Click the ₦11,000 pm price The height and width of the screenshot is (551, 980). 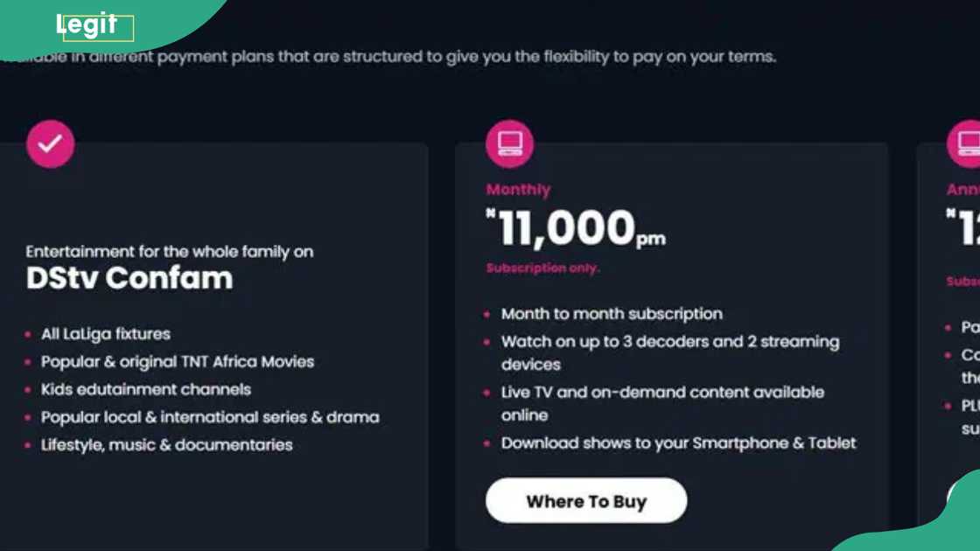pyautogui.click(x=577, y=228)
